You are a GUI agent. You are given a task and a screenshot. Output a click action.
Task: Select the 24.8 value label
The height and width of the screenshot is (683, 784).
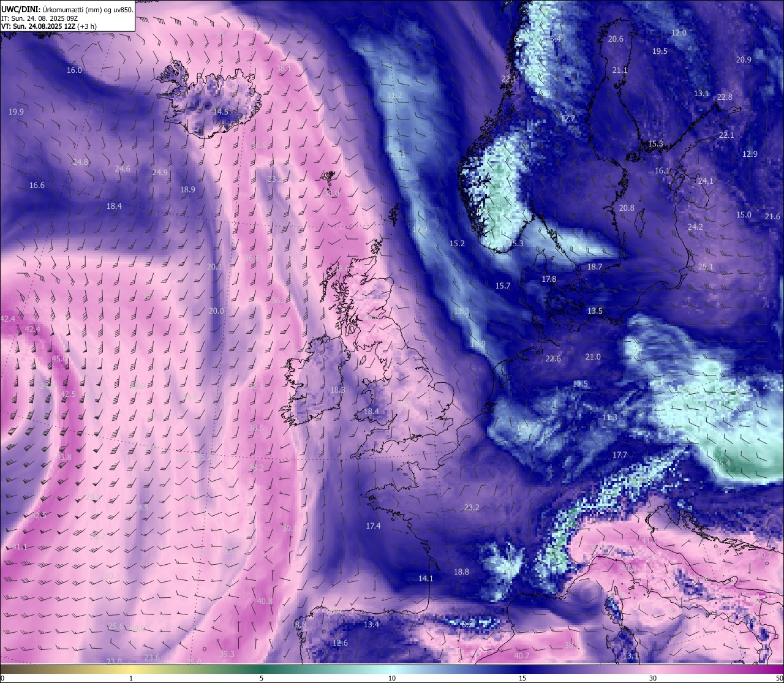[x=80, y=162]
